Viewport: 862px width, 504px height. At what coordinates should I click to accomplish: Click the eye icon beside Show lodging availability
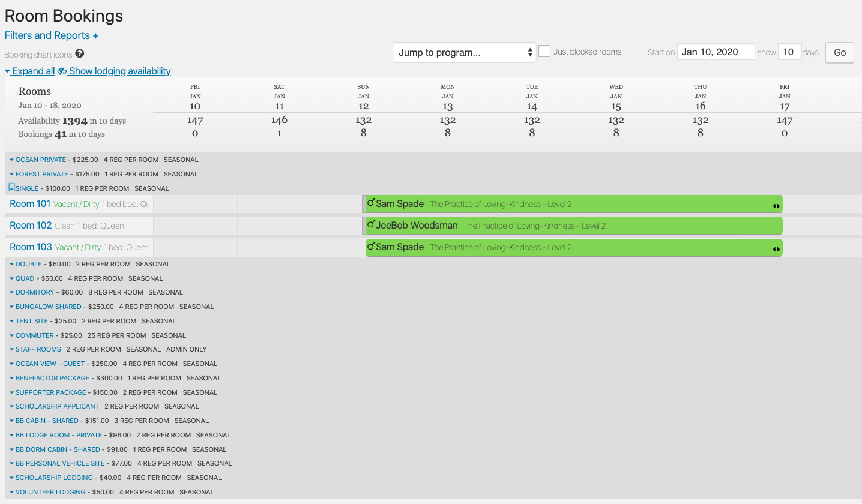[x=62, y=71]
